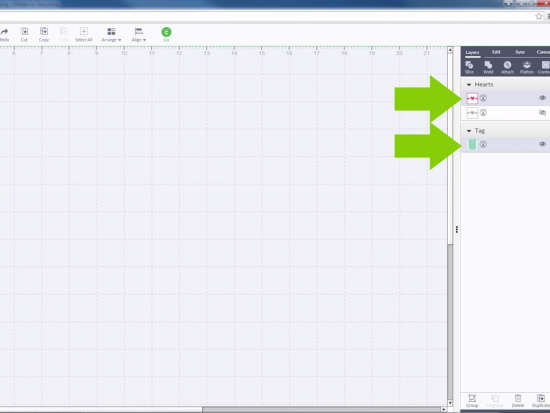Choose Select All in the toolbar
This screenshot has width=550, height=413.
83,34
